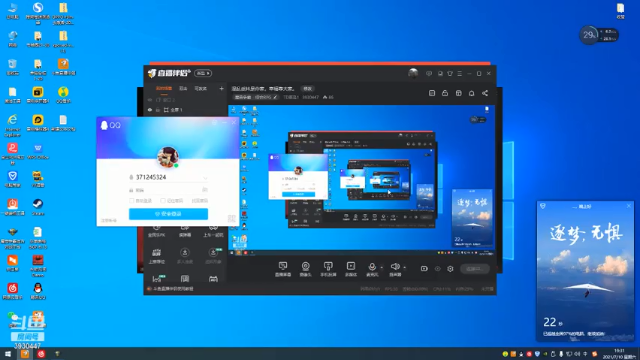This screenshot has width=640, height=360.
Task: Click the speaker icon in streaming toolbar
Action: (x=395, y=267)
